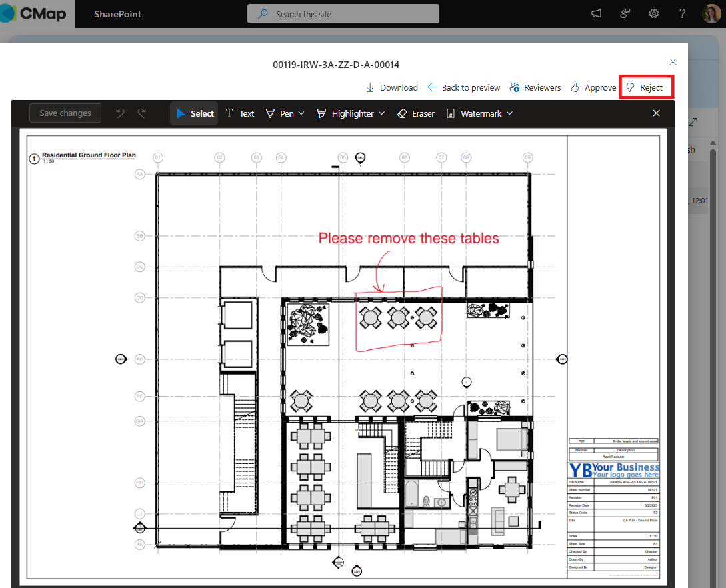This screenshot has width=726, height=588.
Task: Open the help question mark icon
Action: point(682,13)
